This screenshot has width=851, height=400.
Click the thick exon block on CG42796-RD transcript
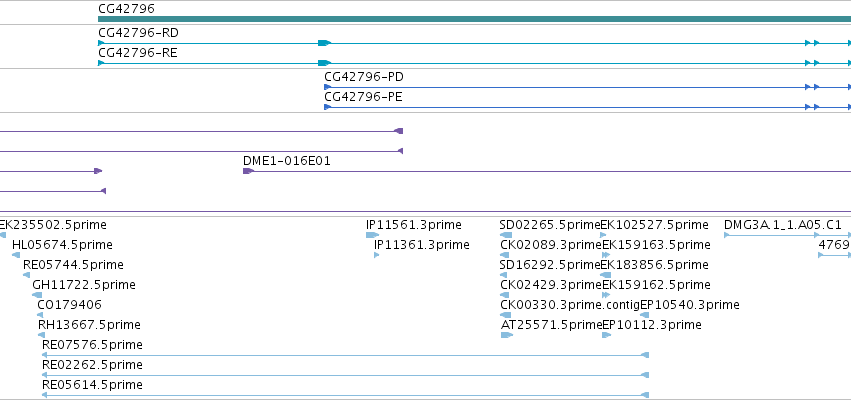[324, 43]
